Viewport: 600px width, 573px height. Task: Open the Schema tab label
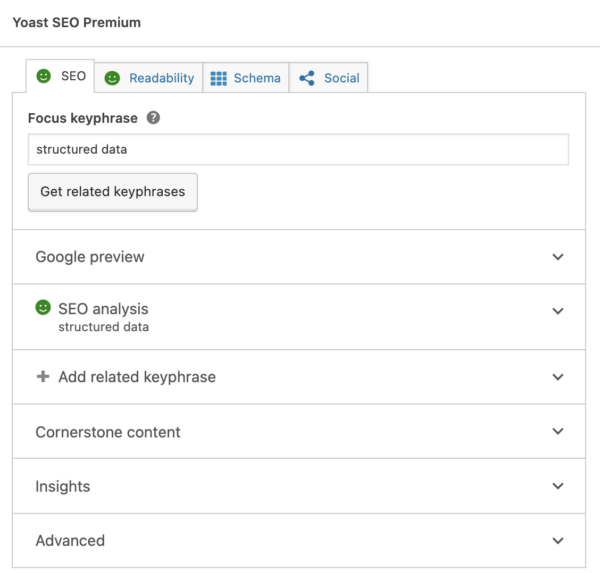click(257, 78)
